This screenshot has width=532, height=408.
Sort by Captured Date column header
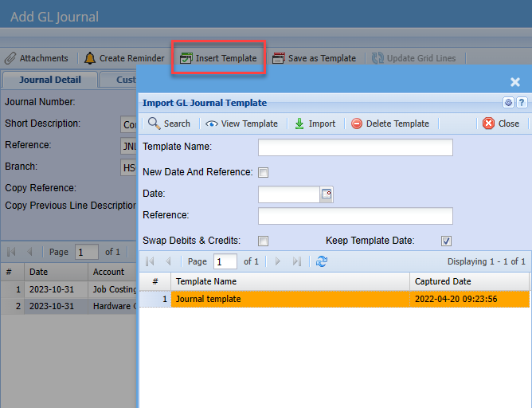[469, 281]
